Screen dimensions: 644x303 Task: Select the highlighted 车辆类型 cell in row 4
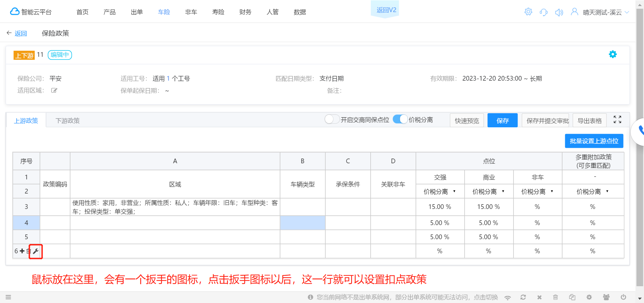[303, 223]
